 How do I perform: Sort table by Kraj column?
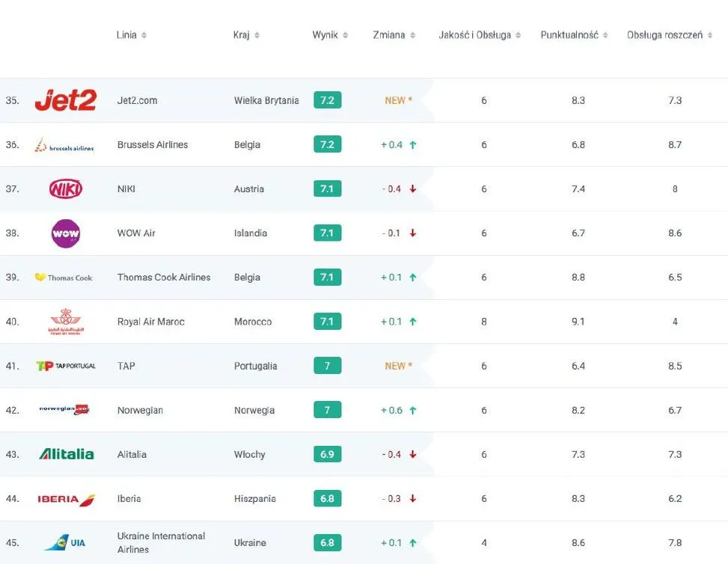point(246,35)
